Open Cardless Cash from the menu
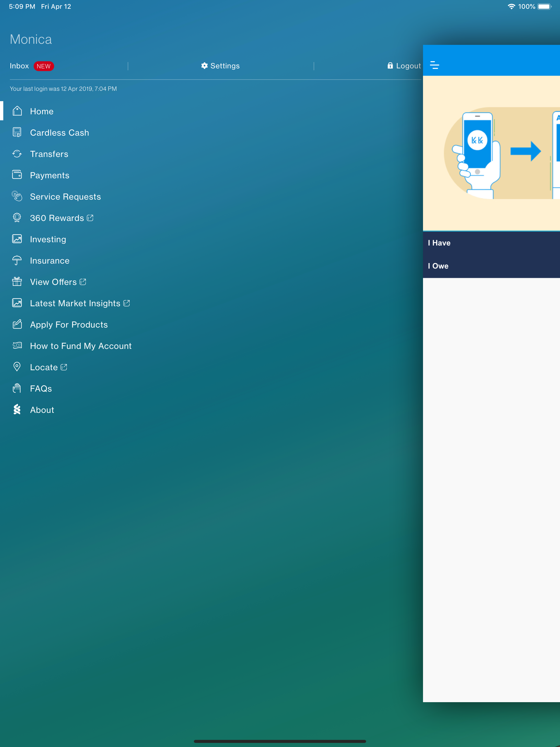The width and height of the screenshot is (560, 747). point(59,133)
